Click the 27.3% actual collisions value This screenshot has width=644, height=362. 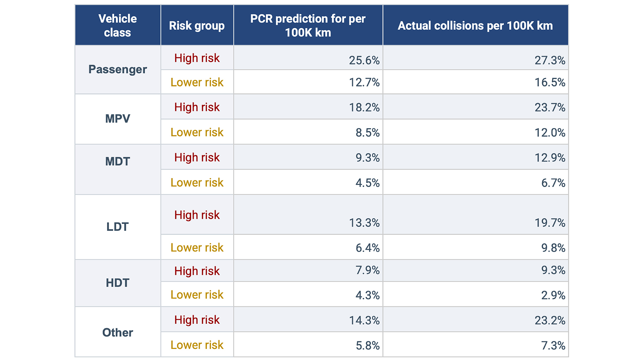coord(550,60)
